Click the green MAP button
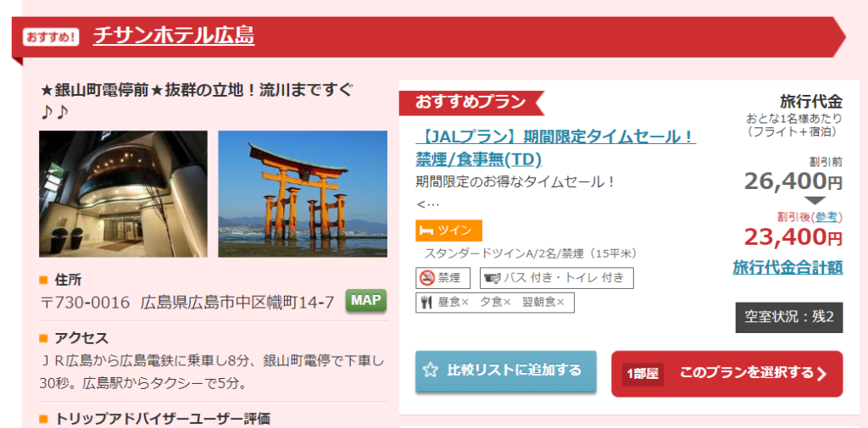 click(x=366, y=301)
